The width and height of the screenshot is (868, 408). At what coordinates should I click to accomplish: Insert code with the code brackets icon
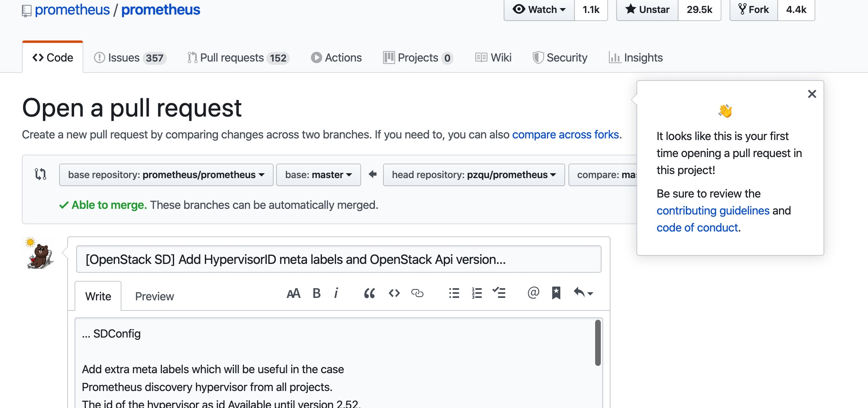(x=394, y=293)
